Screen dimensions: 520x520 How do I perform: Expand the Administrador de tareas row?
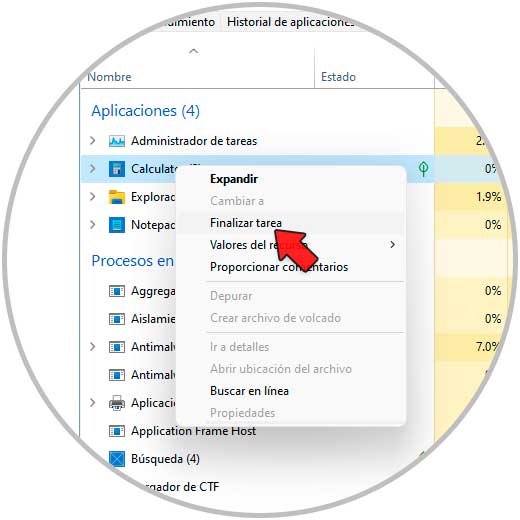(x=92, y=141)
